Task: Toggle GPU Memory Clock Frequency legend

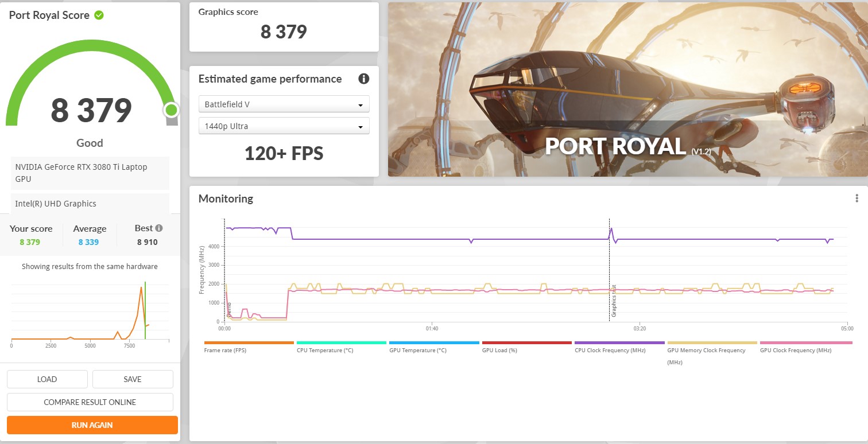Action: 706,350
